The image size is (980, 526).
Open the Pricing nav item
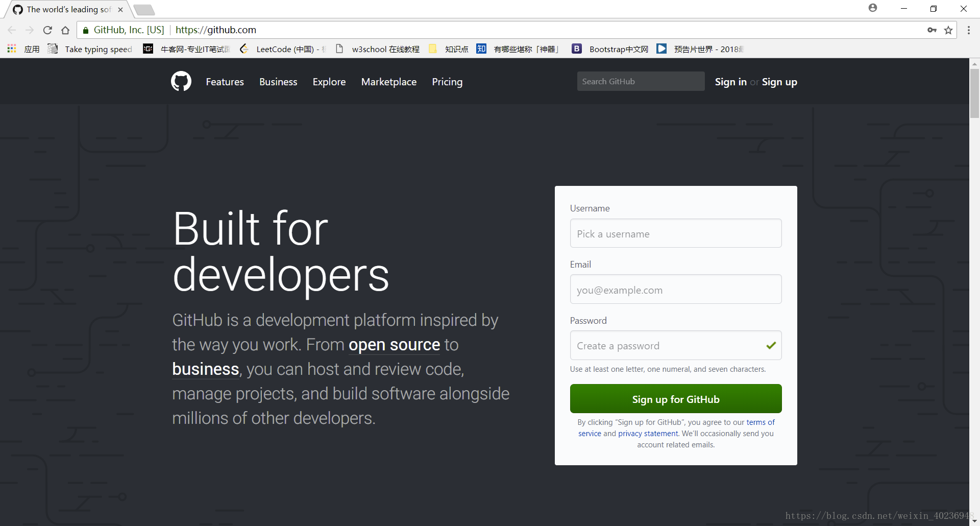tap(447, 82)
